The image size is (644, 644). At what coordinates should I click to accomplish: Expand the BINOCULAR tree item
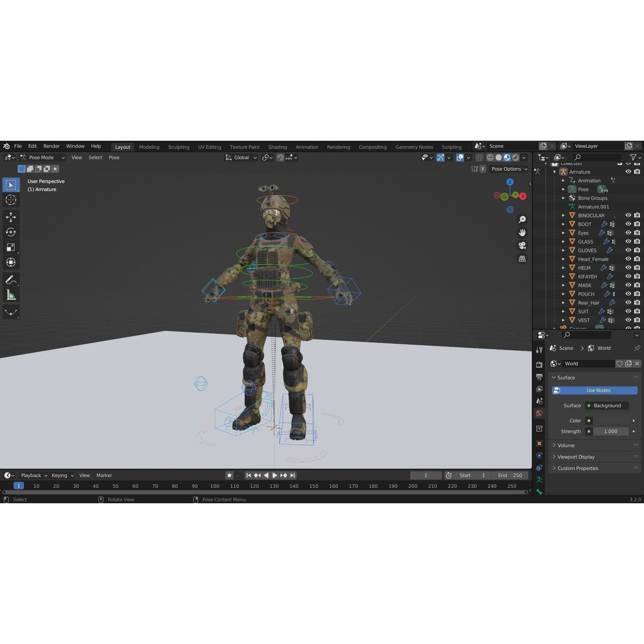(x=563, y=216)
